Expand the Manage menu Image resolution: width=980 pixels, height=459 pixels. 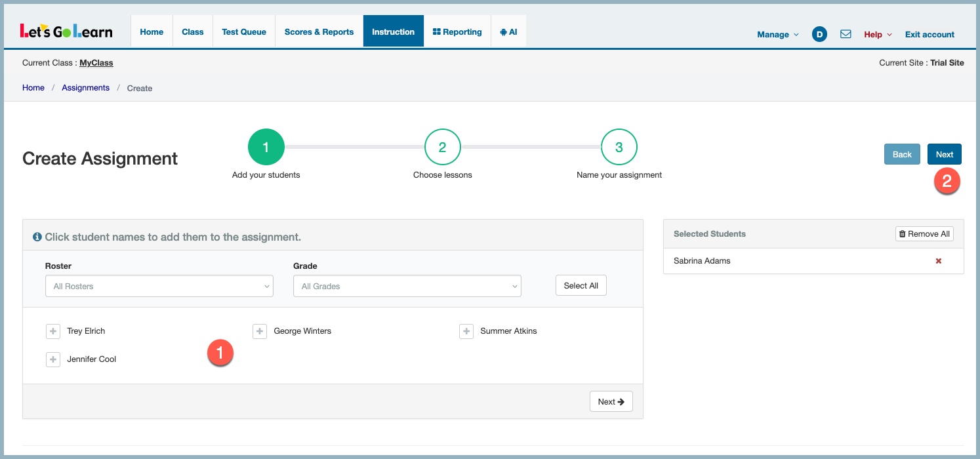(777, 35)
